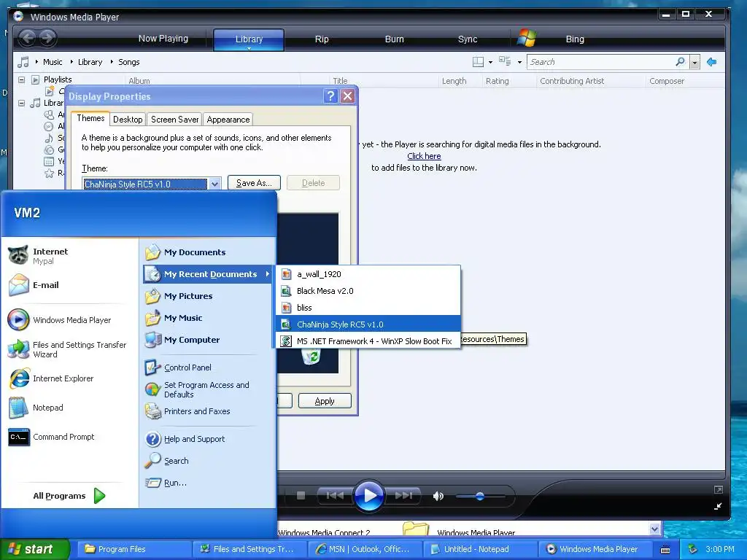The width and height of the screenshot is (747, 560).
Task: Click the Media Player Back arrow
Action: point(28,38)
